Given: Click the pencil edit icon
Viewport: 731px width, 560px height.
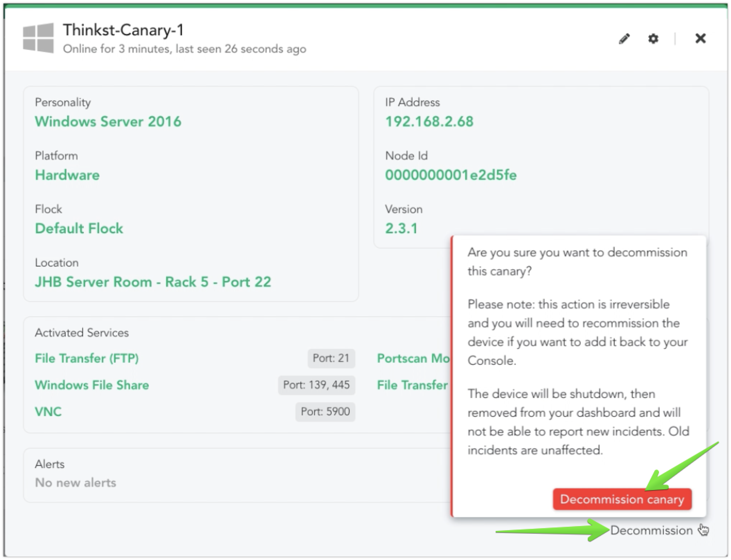Looking at the screenshot, I should pyautogui.click(x=624, y=38).
